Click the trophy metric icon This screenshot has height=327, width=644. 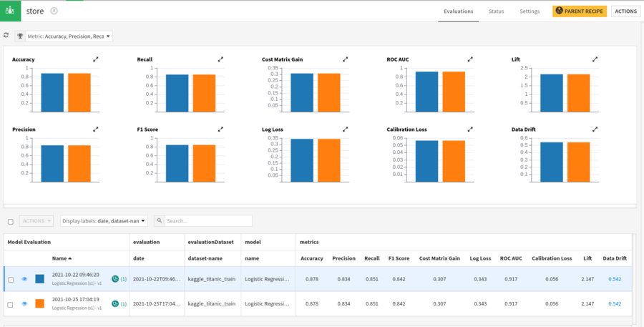(20, 36)
